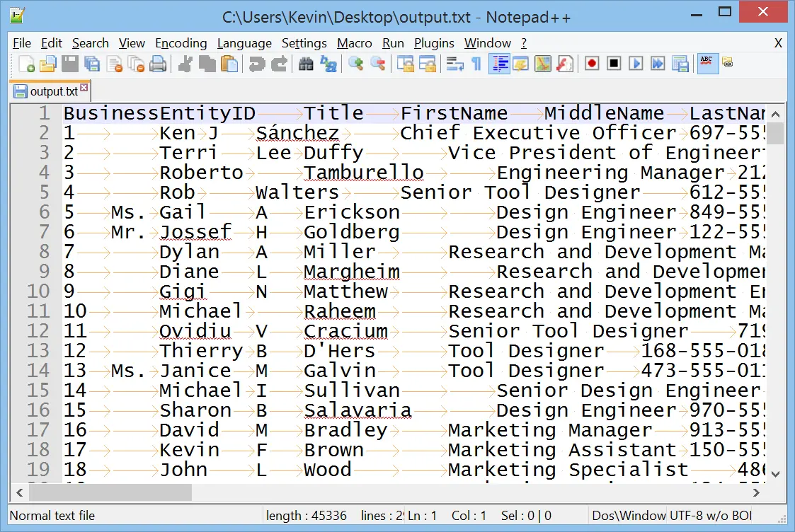Open the Edit menu
Image resolution: width=795 pixels, height=532 pixels.
(x=52, y=44)
